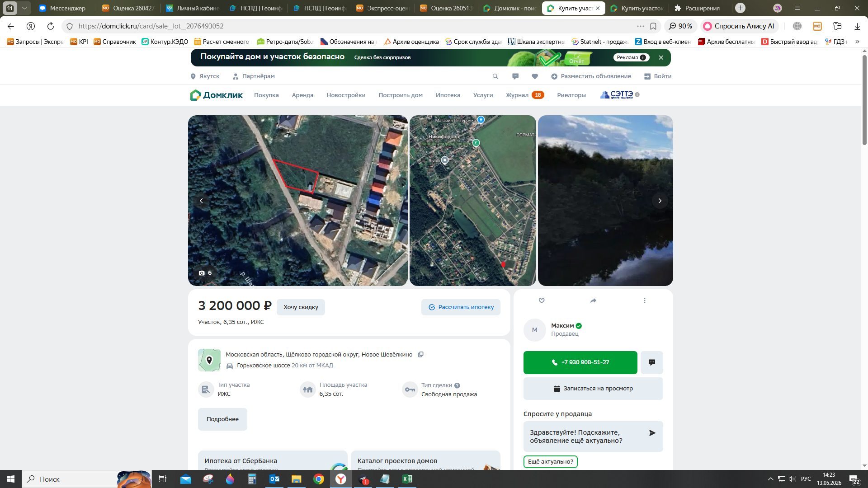Viewport: 868px width, 488px height.
Task: Open the Риелторы menu item
Action: (x=571, y=95)
